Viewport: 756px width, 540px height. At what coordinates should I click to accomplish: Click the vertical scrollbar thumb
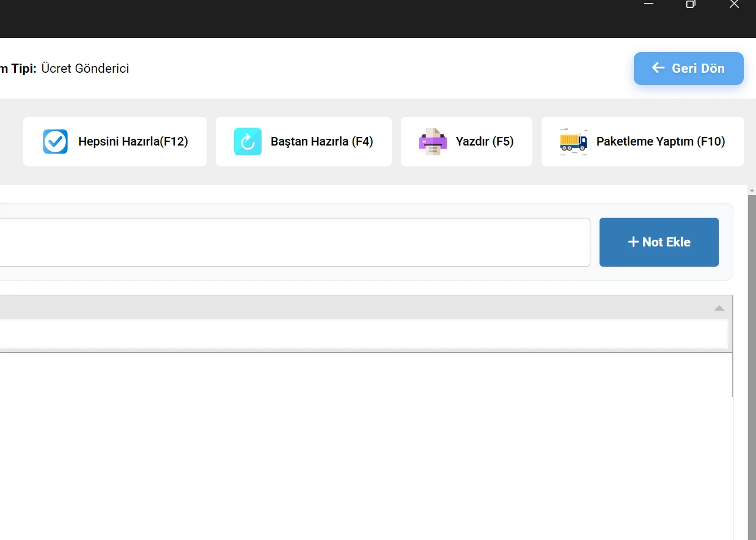[x=751, y=367]
